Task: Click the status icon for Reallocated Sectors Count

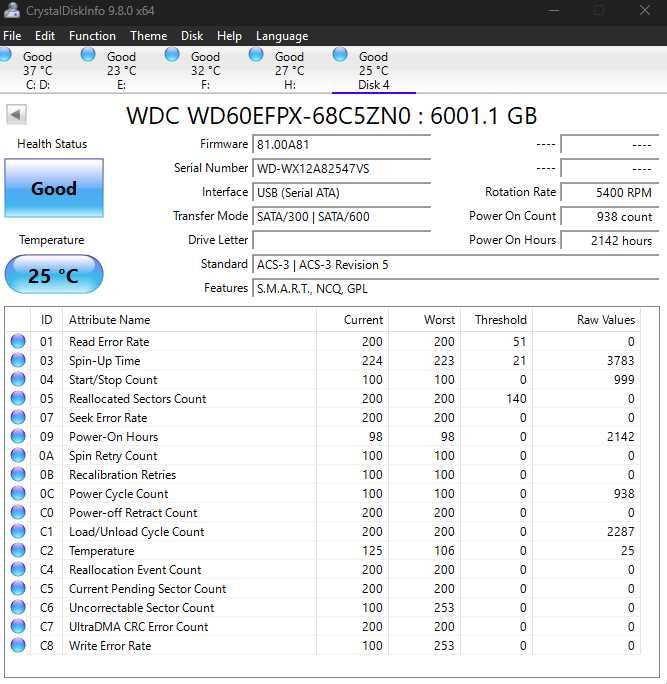Action: click(x=18, y=398)
